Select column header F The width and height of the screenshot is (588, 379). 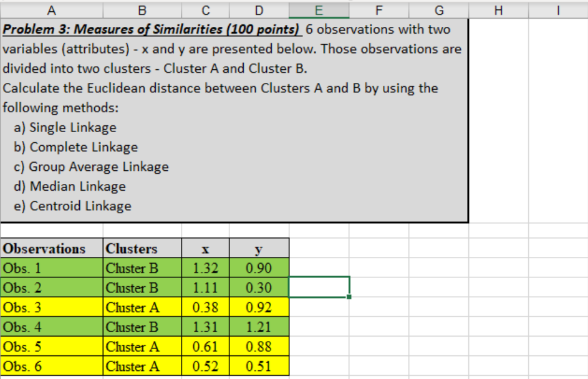tap(378, 10)
